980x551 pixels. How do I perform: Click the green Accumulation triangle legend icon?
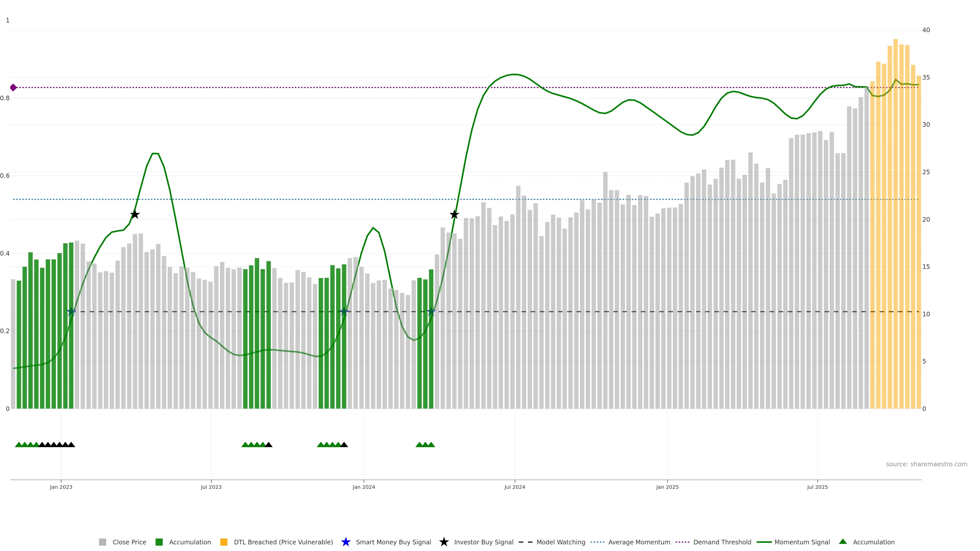click(x=843, y=542)
